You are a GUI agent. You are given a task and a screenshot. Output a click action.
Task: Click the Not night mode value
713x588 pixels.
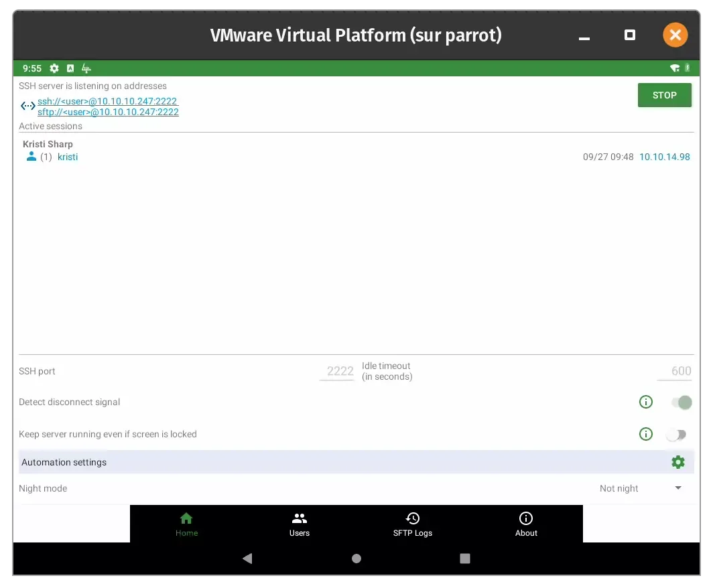(x=619, y=488)
